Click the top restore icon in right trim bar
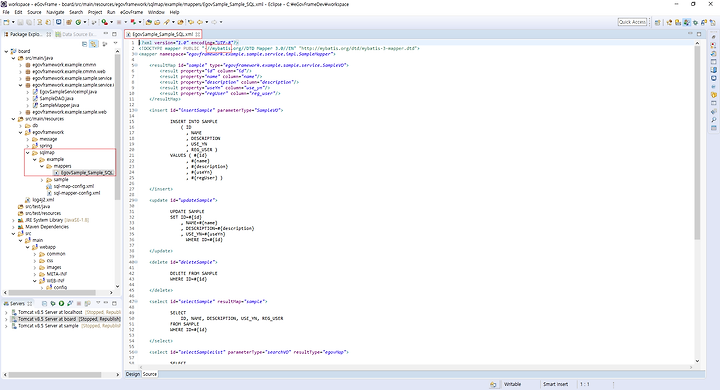Viewport: 720px width, 390px height. (x=714, y=37)
